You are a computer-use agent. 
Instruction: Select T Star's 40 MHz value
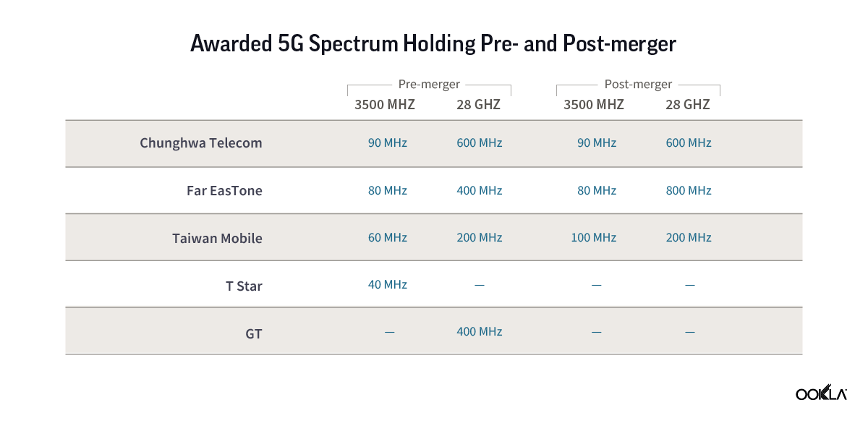point(388,285)
